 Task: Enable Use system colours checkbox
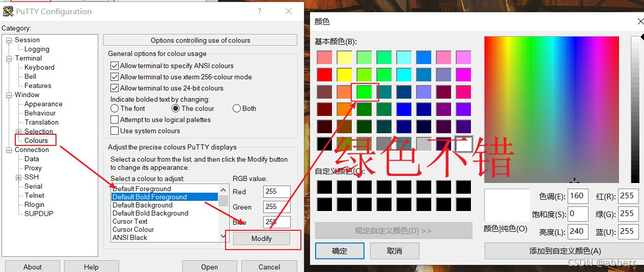pyautogui.click(x=115, y=131)
